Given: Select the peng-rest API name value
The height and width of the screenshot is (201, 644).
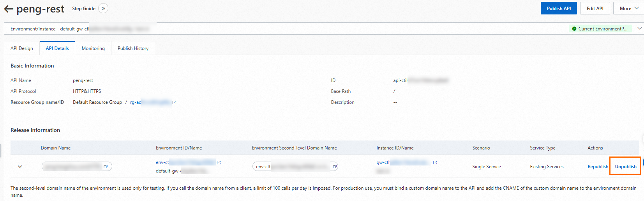Looking at the screenshot, I should 83,80.
